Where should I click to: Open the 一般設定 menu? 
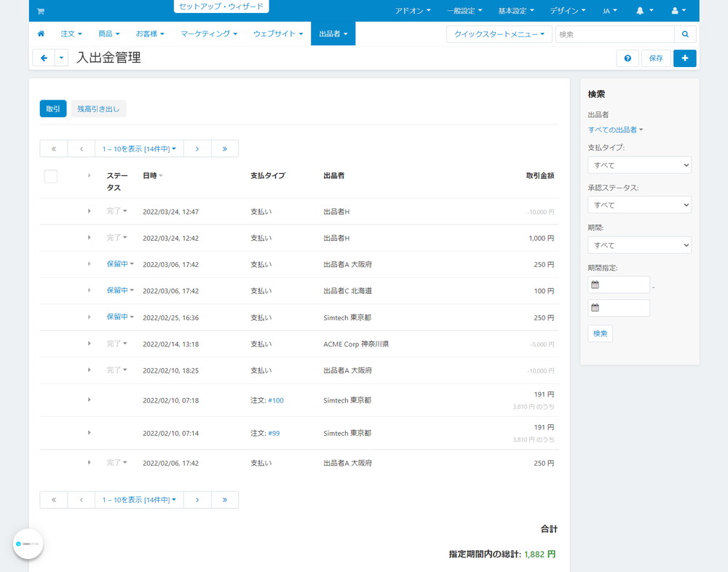pyautogui.click(x=464, y=11)
